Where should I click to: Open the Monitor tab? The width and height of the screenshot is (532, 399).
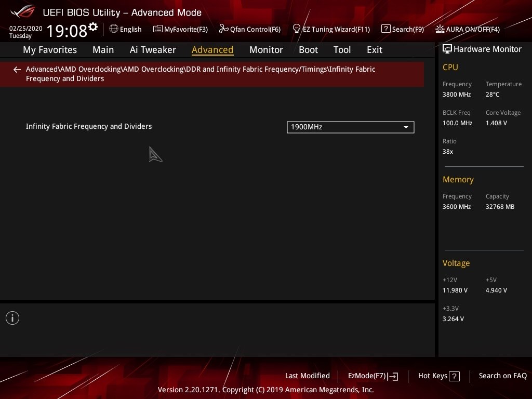(x=266, y=50)
